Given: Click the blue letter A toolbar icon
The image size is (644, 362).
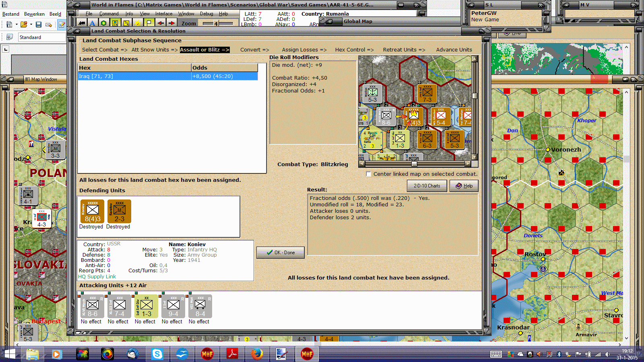Looking at the screenshot, I should tap(93, 23).
